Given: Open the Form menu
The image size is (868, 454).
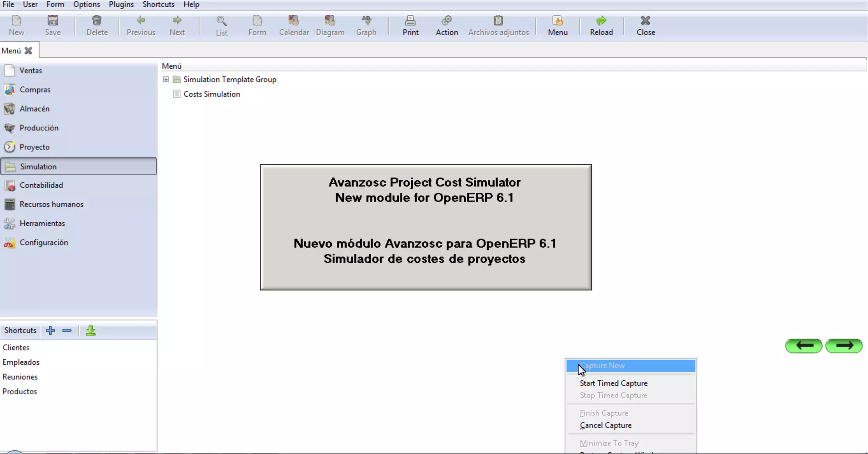Looking at the screenshot, I should pos(55,5).
